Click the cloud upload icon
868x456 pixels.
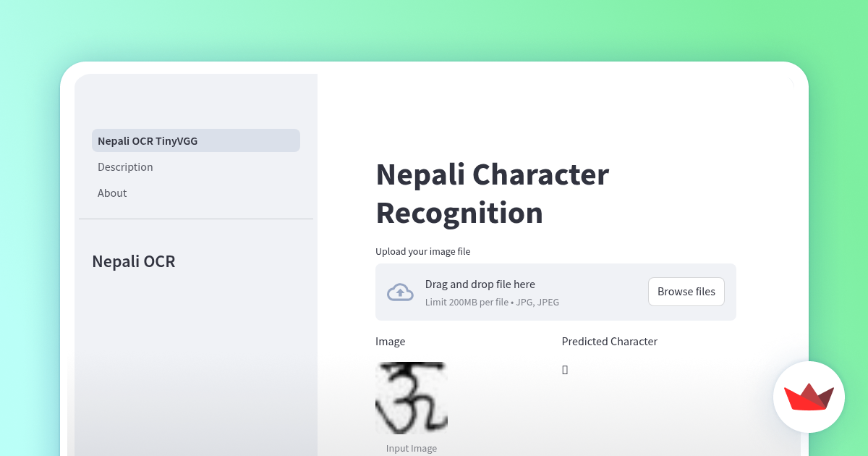[400, 292]
